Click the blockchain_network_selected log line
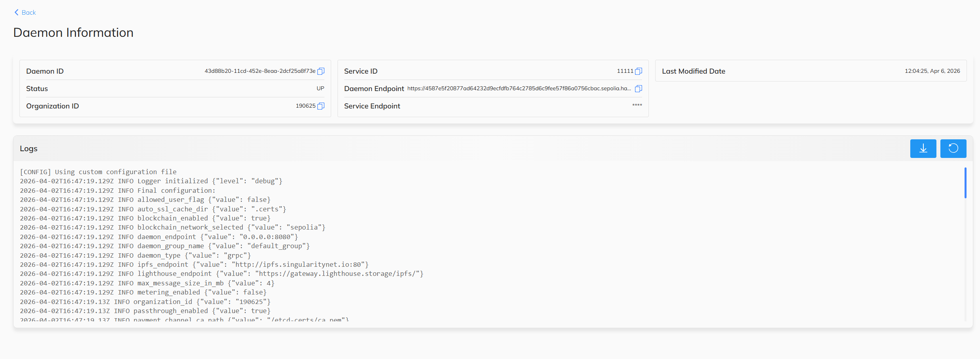This screenshot has width=980, height=359. (172, 227)
